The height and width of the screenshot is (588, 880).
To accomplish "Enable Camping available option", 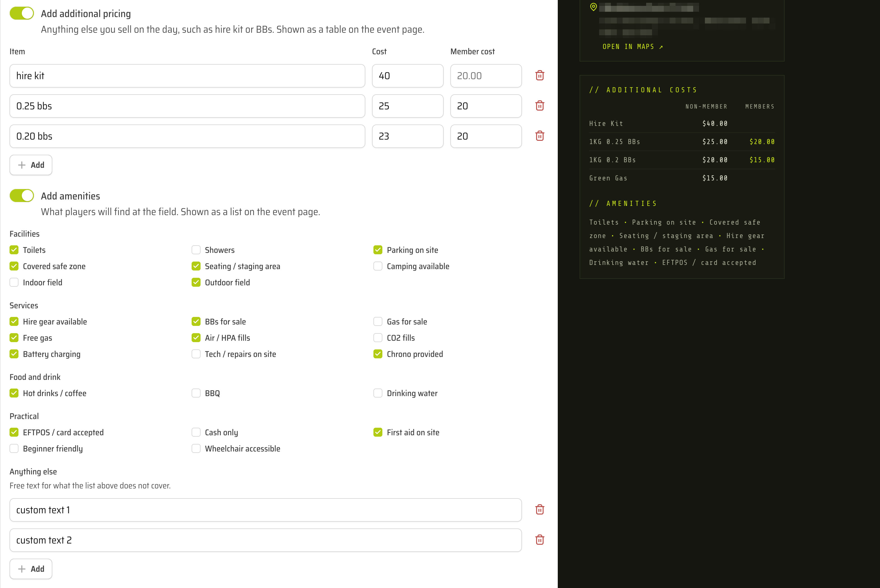I will 378,266.
